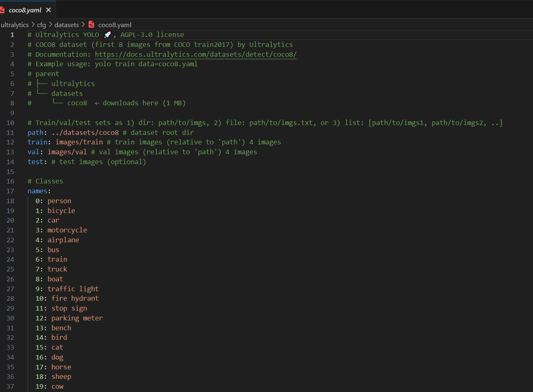Select the coco8.yaml editor tab

pos(27,10)
